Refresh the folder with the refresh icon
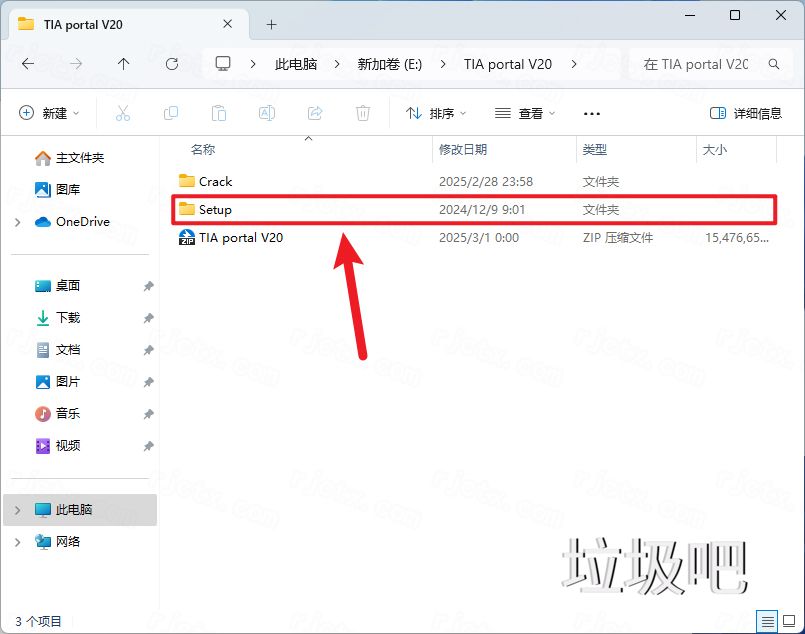 (x=172, y=63)
